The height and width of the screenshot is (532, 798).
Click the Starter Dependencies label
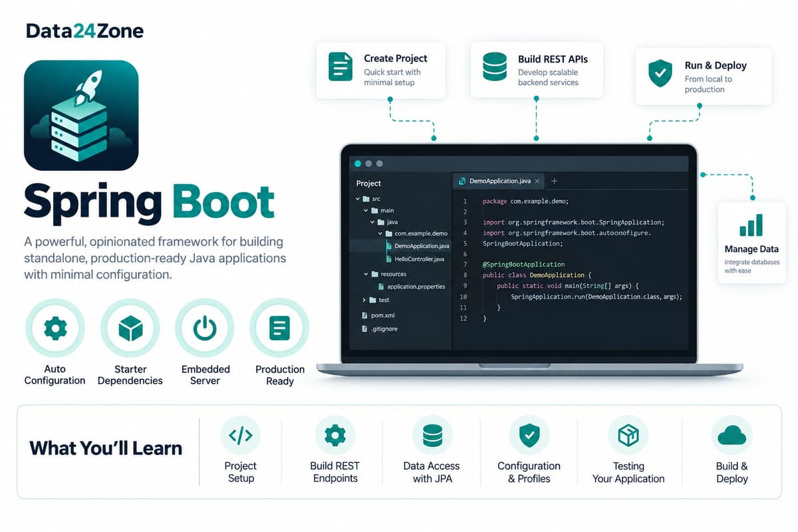[130, 375]
